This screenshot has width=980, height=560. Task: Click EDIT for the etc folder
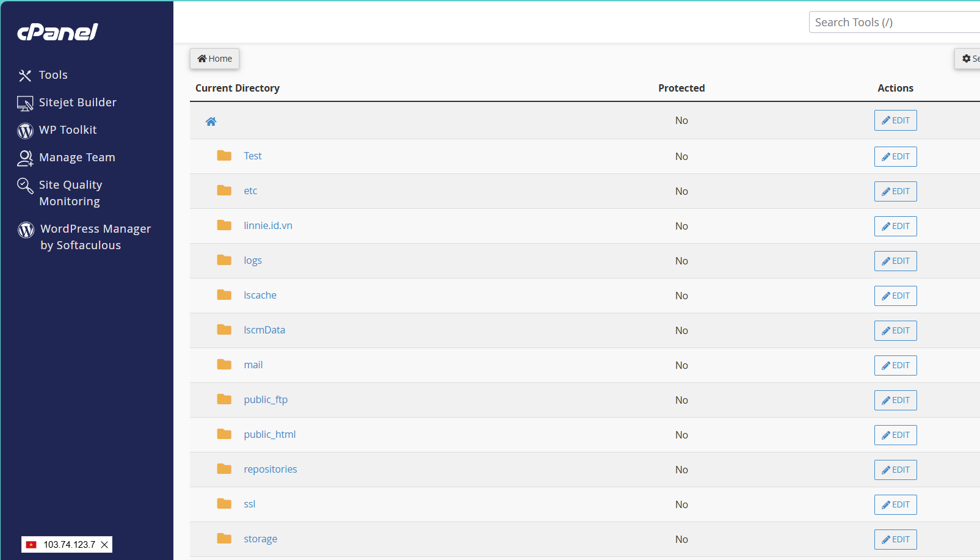point(895,191)
